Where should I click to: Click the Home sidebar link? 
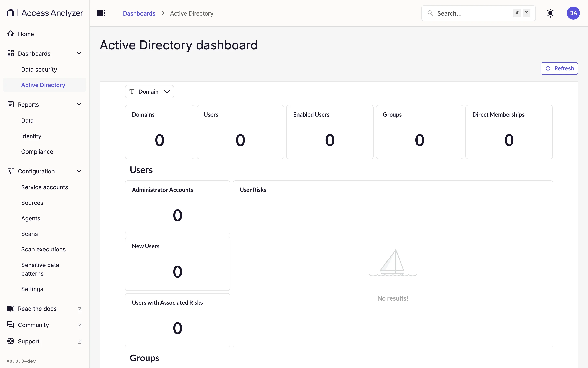tap(45, 34)
